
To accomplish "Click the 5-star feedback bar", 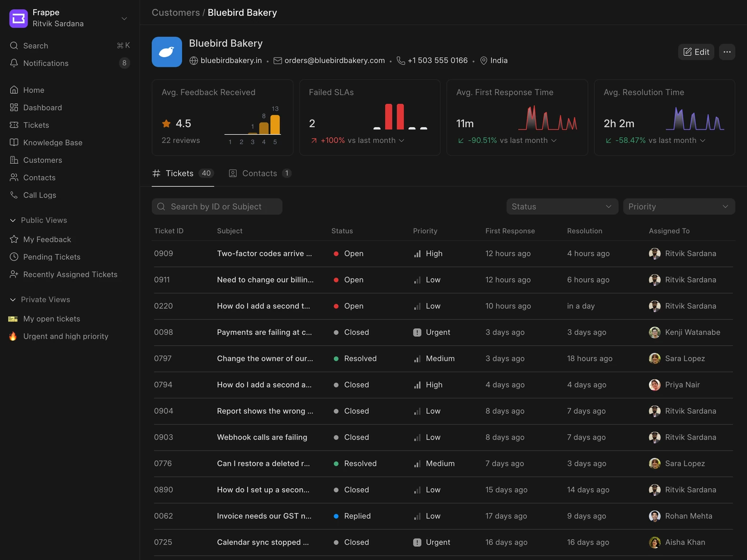I will point(275,125).
